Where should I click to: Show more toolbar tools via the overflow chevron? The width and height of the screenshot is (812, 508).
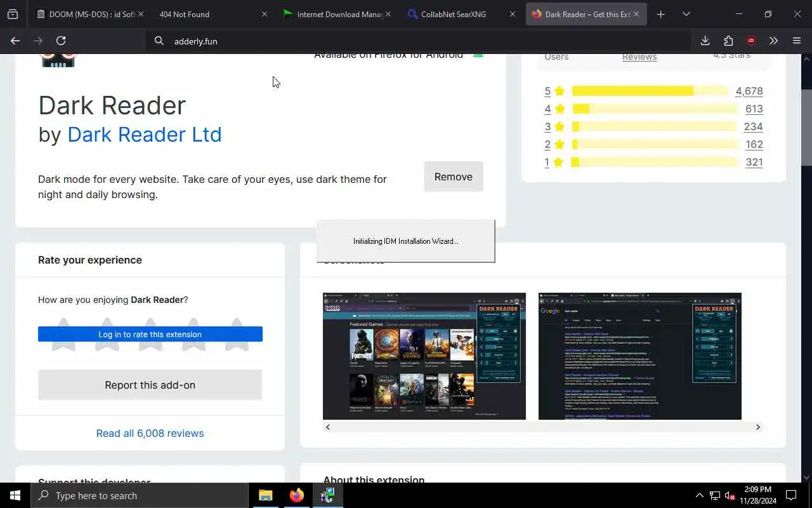point(773,41)
